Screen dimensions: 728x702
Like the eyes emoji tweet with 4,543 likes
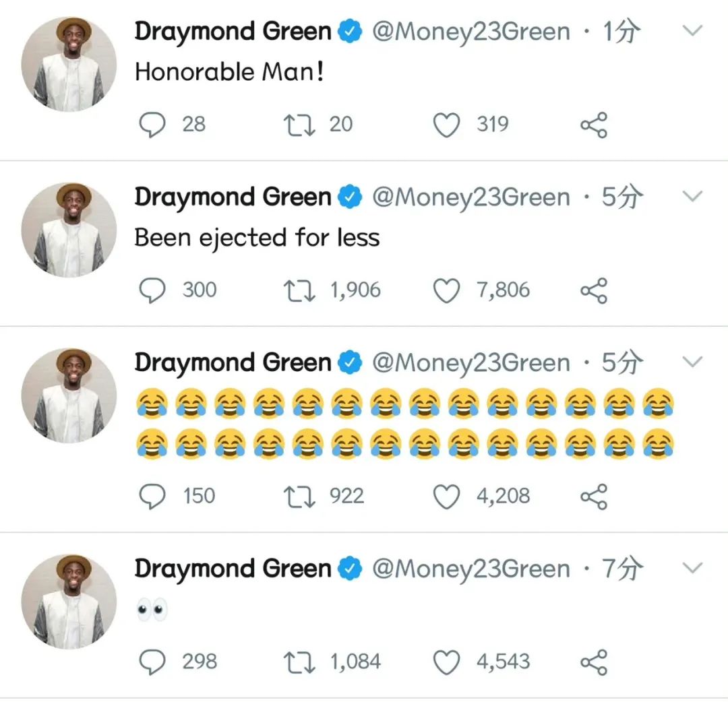click(x=447, y=662)
